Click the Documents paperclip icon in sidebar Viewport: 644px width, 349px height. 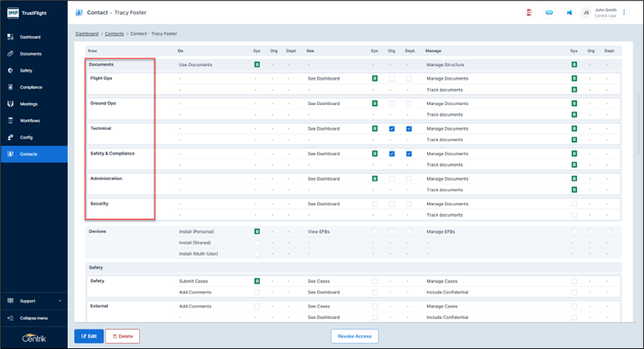(11, 54)
